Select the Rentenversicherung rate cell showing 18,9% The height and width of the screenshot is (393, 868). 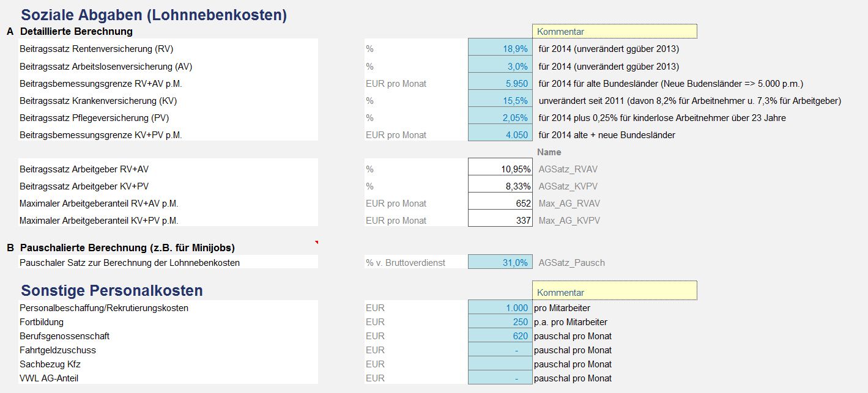click(500, 49)
